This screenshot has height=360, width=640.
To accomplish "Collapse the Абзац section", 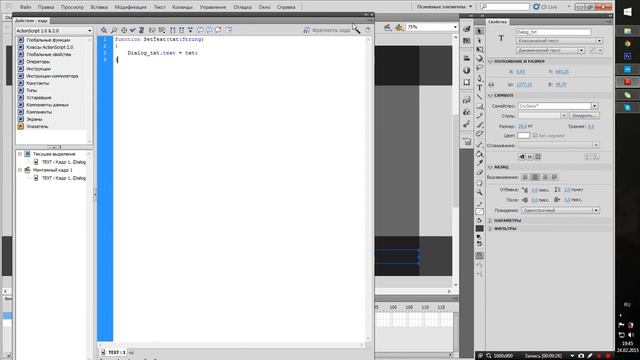I will pos(491,167).
